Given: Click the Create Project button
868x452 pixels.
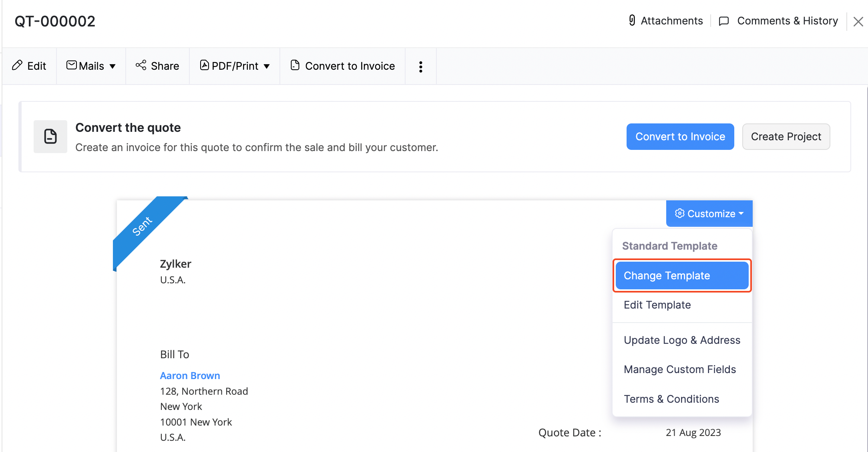Looking at the screenshot, I should tap(786, 137).
